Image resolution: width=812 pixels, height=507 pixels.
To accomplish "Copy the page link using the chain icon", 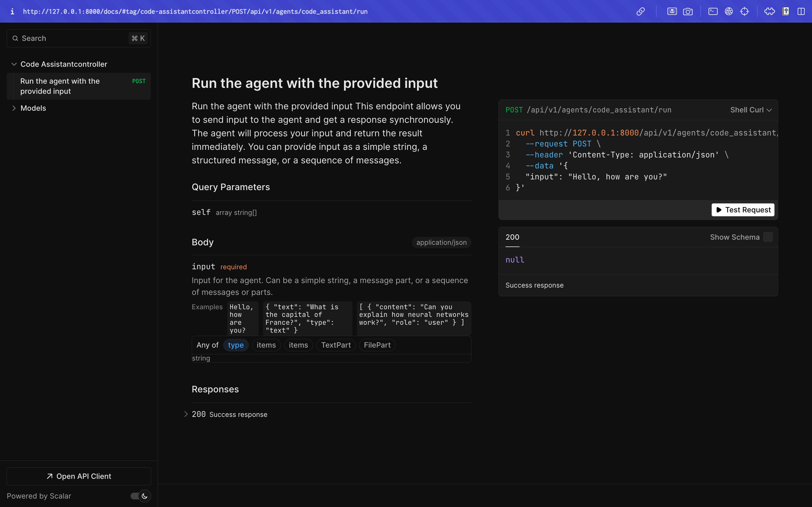I will pyautogui.click(x=641, y=11).
